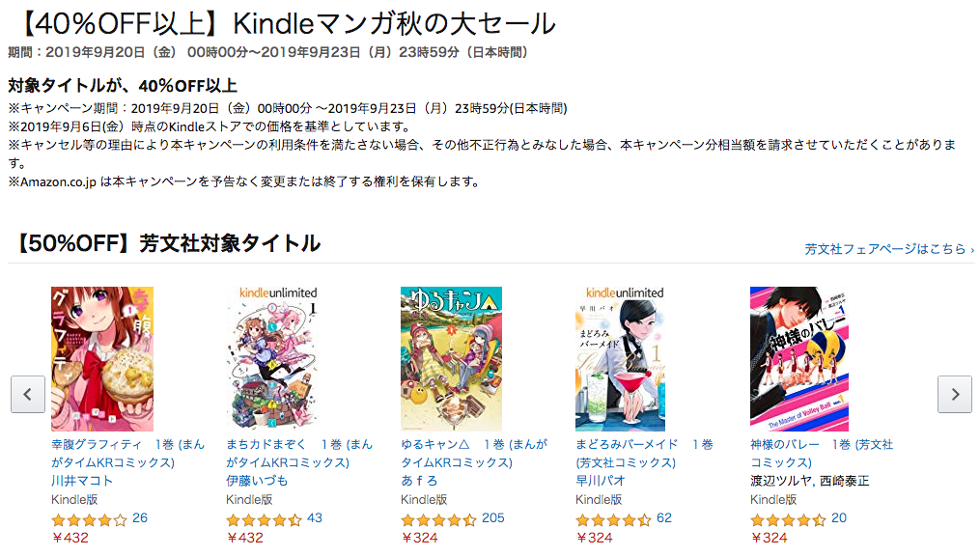Open author 伊藤いづも link
Viewport: 980px width, 557px height.
pos(257,481)
